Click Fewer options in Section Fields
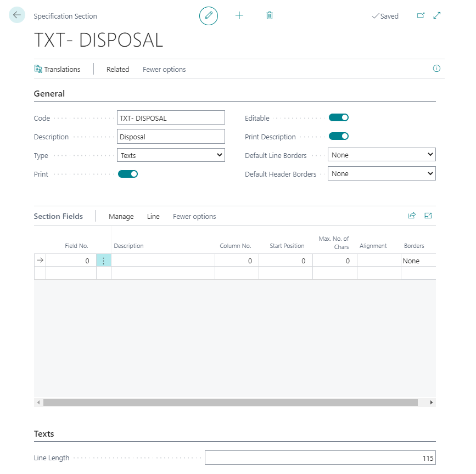This screenshot has width=476, height=474. pos(194,216)
